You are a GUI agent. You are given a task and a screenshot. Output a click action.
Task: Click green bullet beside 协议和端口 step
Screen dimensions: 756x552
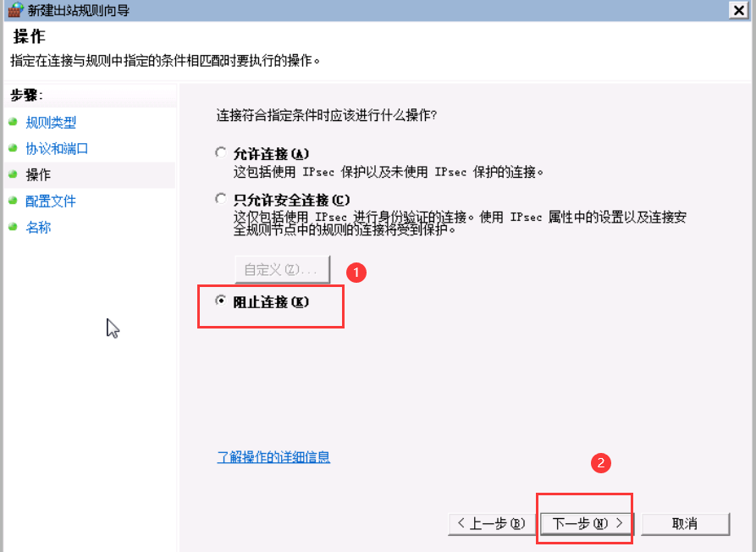[x=13, y=148]
